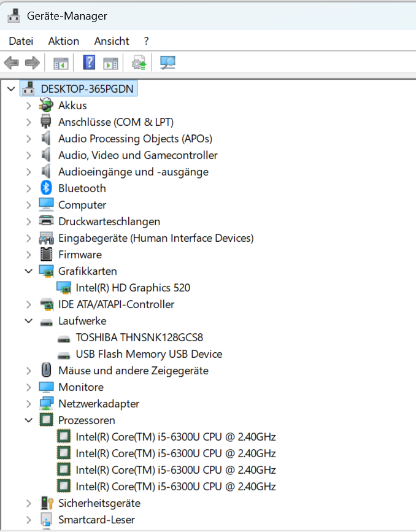Open the ? help menu

coord(146,41)
